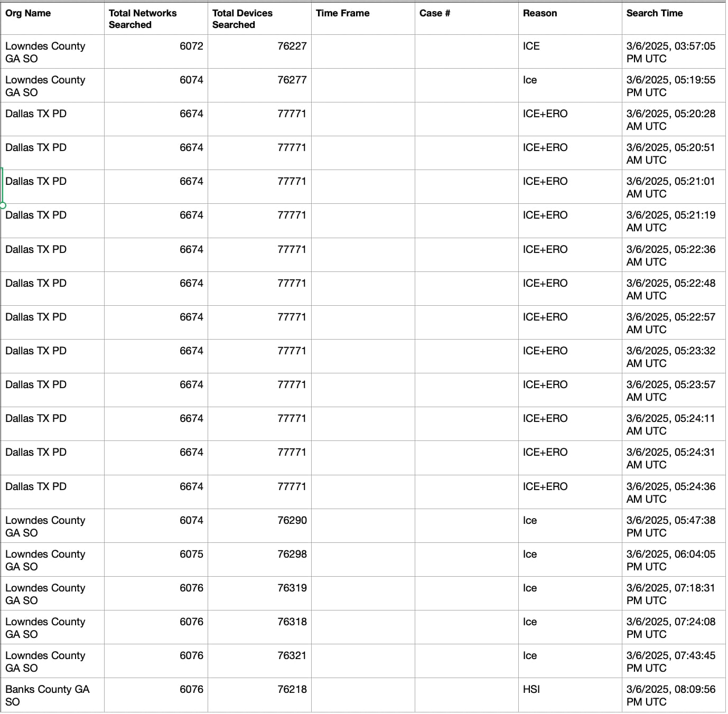
Task: Select the Search Time column header
Action: [x=674, y=18]
